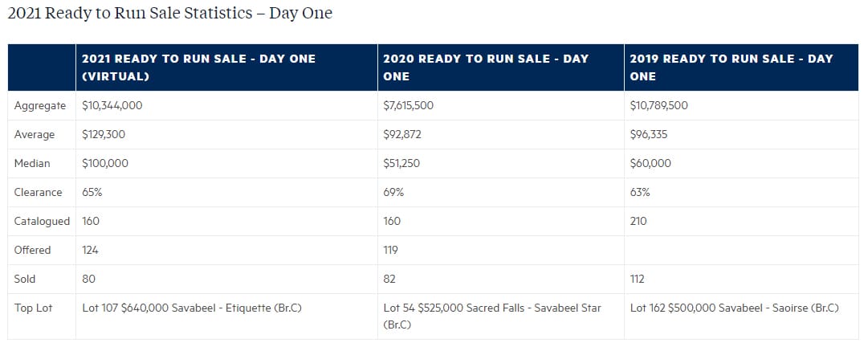This screenshot has height=347, width=868.
Task: Select the Average row label
Action: [x=35, y=134]
